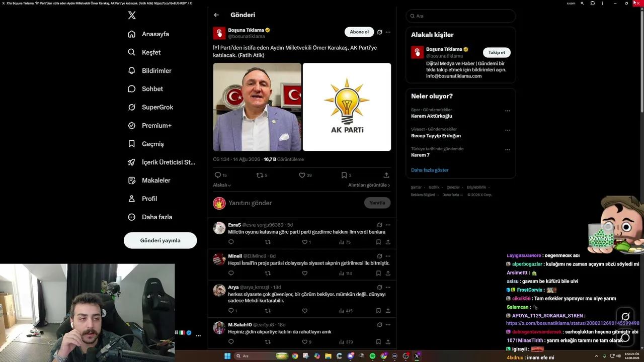644x362 pixels.
Task: Expand the Daha fazla sidebar menu
Action: [x=150, y=217]
